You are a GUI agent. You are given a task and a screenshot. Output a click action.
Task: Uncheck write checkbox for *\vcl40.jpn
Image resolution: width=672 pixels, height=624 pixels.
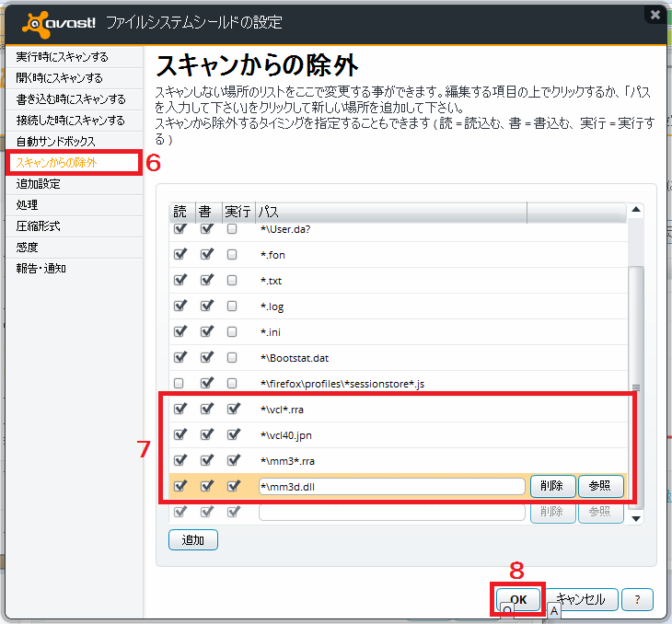[x=206, y=434]
